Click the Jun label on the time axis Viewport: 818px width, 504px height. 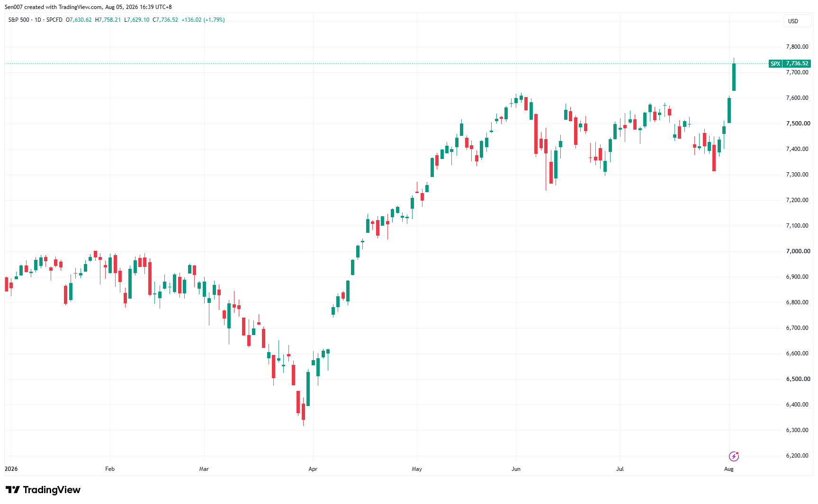point(516,469)
